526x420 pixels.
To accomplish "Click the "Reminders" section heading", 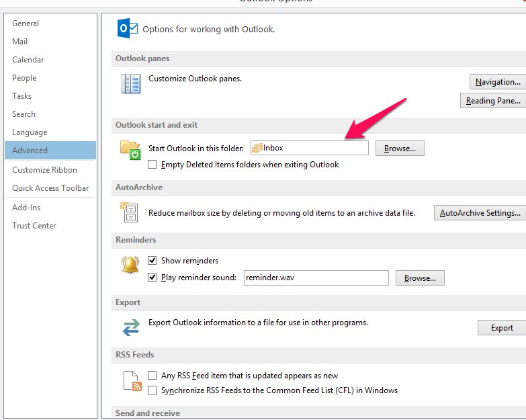I will (x=136, y=239).
